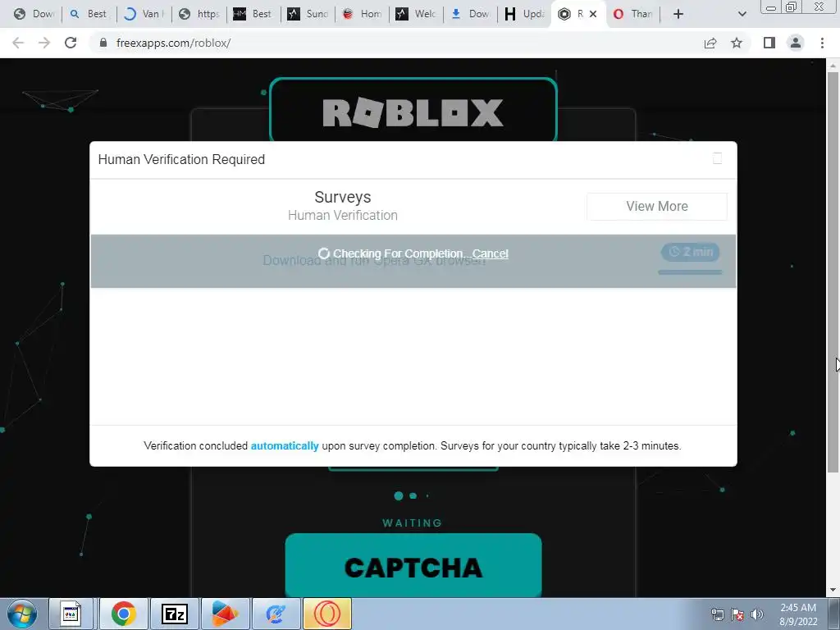Click the View More button
This screenshot has width=840, height=630.
657,206
